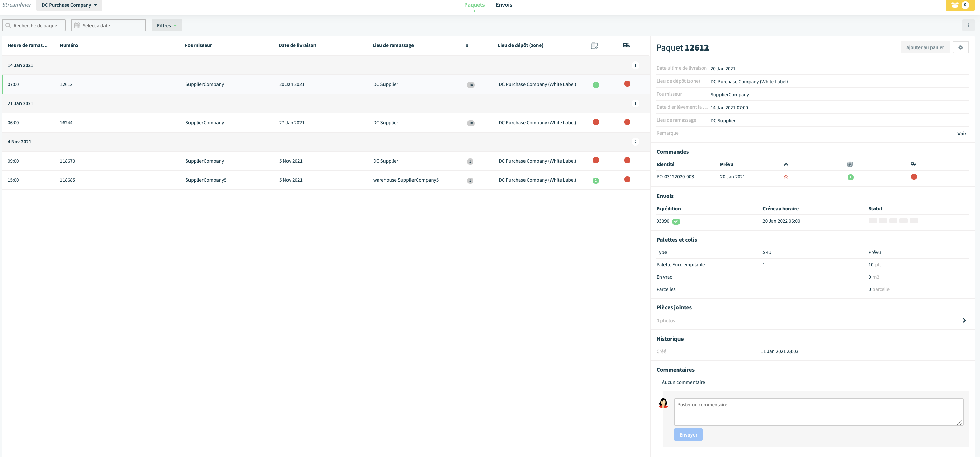Select package row 118685
The image size is (980, 457).
click(x=326, y=180)
